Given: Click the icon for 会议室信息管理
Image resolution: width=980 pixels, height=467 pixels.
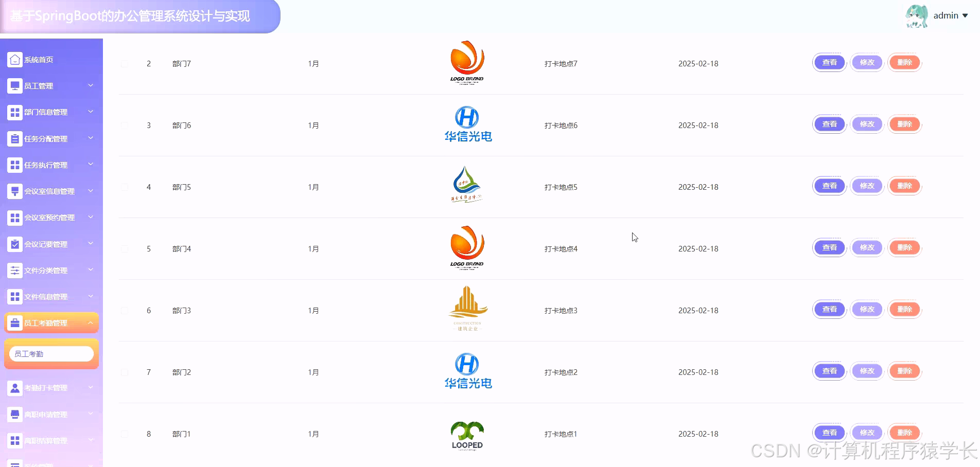Looking at the screenshot, I should [15, 191].
